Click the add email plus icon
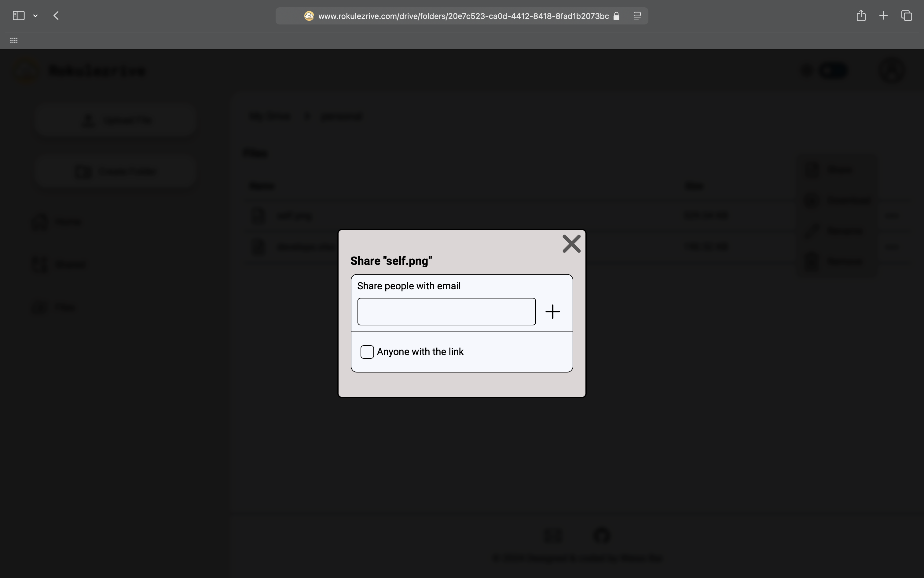The width and height of the screenshot is (924, 578). pyautogui.click(x=552, y=312)
